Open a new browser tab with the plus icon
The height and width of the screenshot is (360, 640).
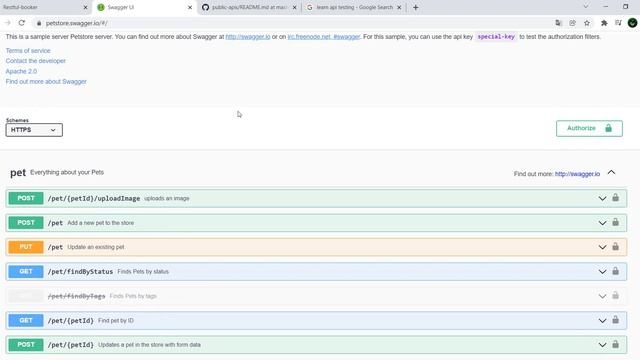pos(416,7)
